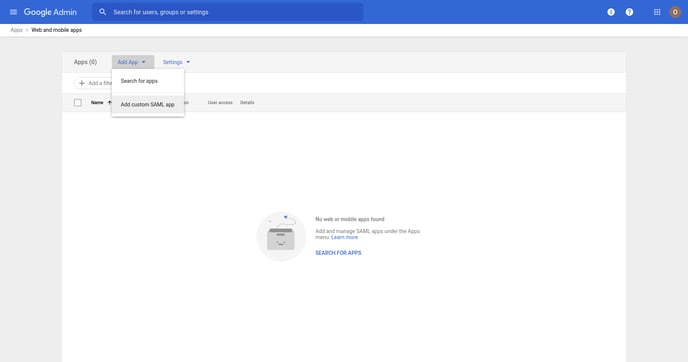Click the plus icon for Add a filter

pyautogui.click(x=82, y=83)
